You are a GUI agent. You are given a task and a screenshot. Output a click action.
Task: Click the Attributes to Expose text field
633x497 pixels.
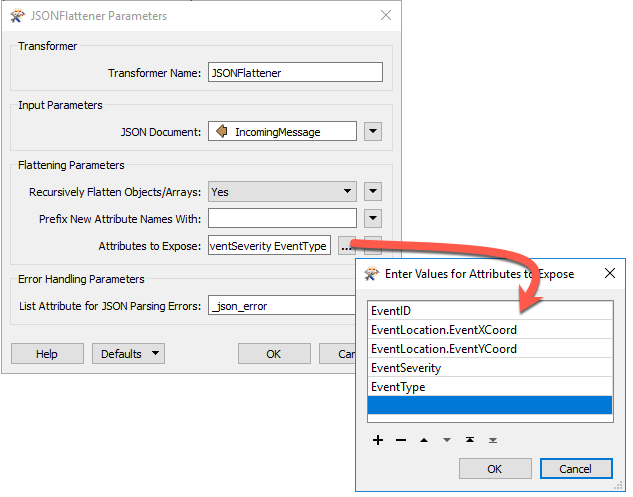click(x=269, y=246)
